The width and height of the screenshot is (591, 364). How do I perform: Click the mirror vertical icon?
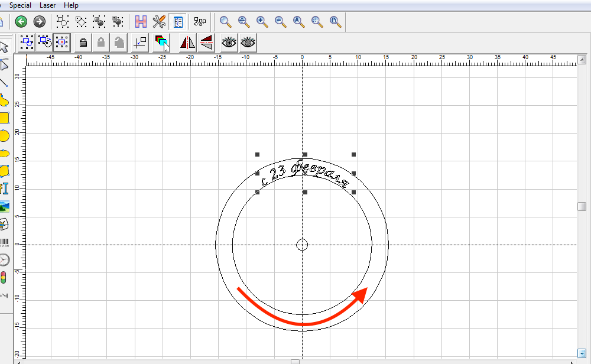(x=206, y=42)
